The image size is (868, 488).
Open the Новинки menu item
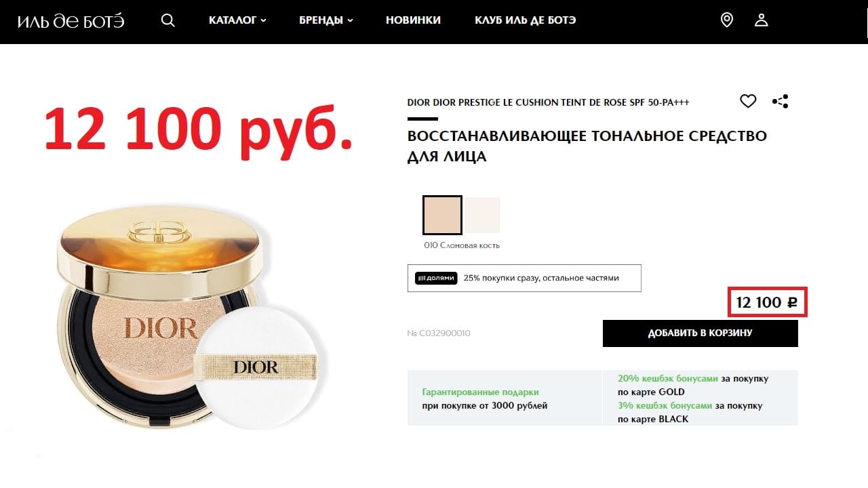(413, 20)
